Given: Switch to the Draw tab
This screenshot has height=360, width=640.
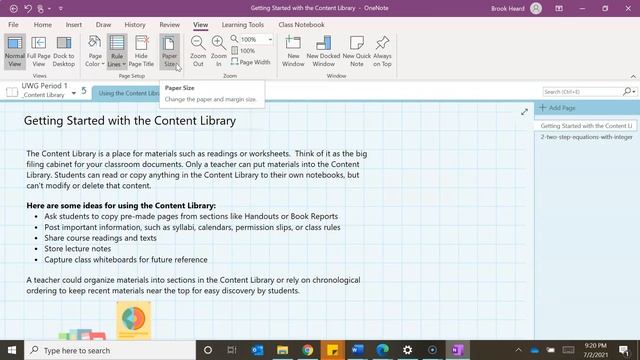Looking at the screenshot, I should [103, 24].
